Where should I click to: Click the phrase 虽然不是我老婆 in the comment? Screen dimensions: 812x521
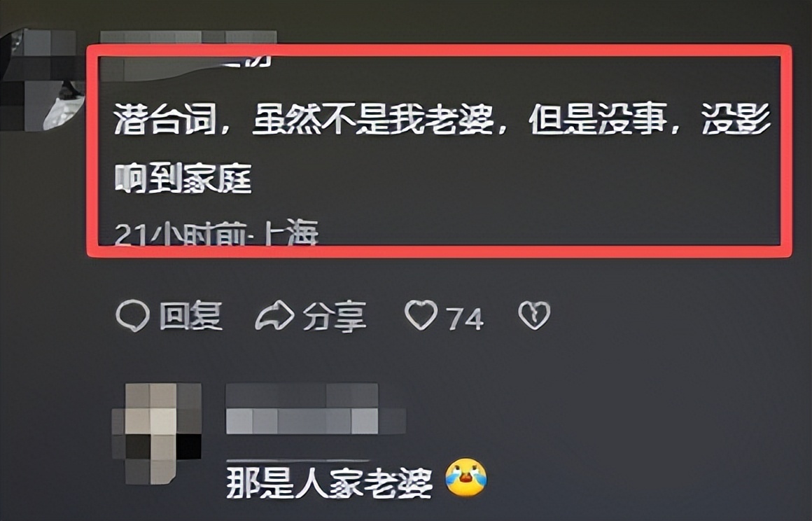pos(373,119)
